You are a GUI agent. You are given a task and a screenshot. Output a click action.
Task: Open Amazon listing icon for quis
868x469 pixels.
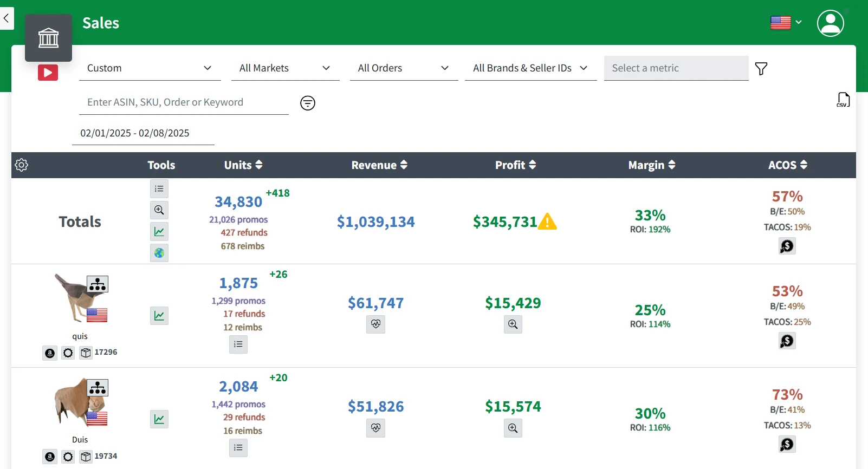(x=50, y=353)
